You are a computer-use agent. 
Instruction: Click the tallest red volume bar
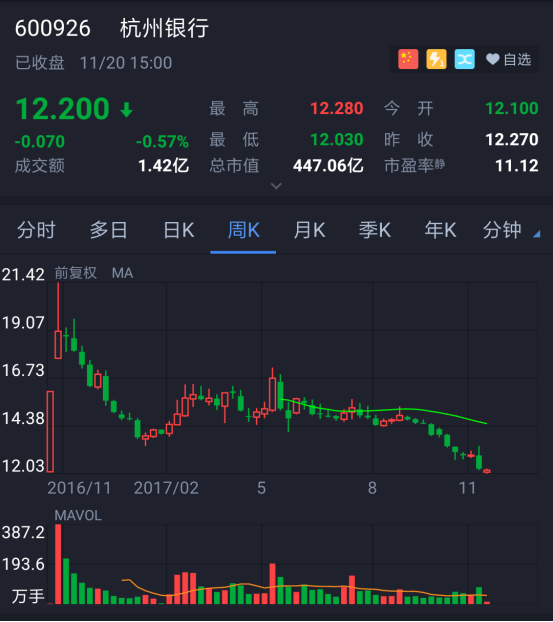[x=58, y=564]
